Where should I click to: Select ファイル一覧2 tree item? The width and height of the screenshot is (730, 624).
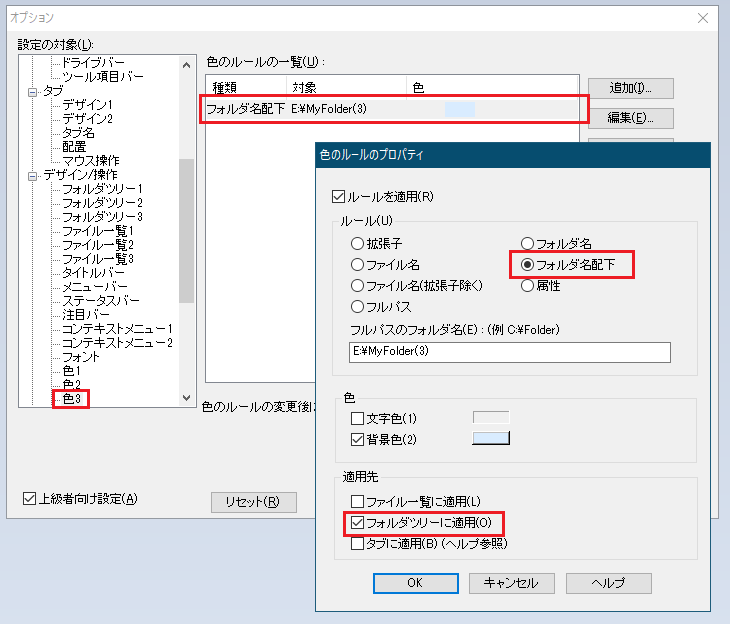[x=97, y=245]
